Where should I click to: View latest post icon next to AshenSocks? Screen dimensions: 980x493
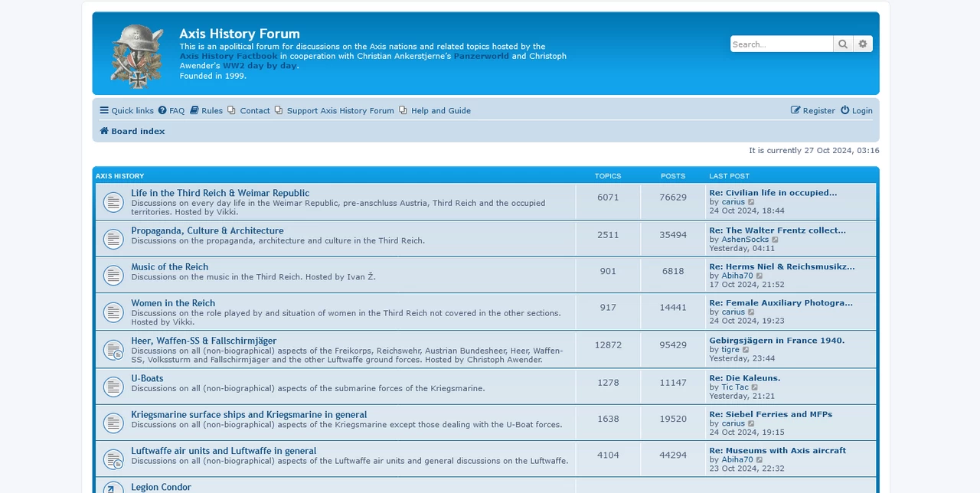(x=776, y=240)
